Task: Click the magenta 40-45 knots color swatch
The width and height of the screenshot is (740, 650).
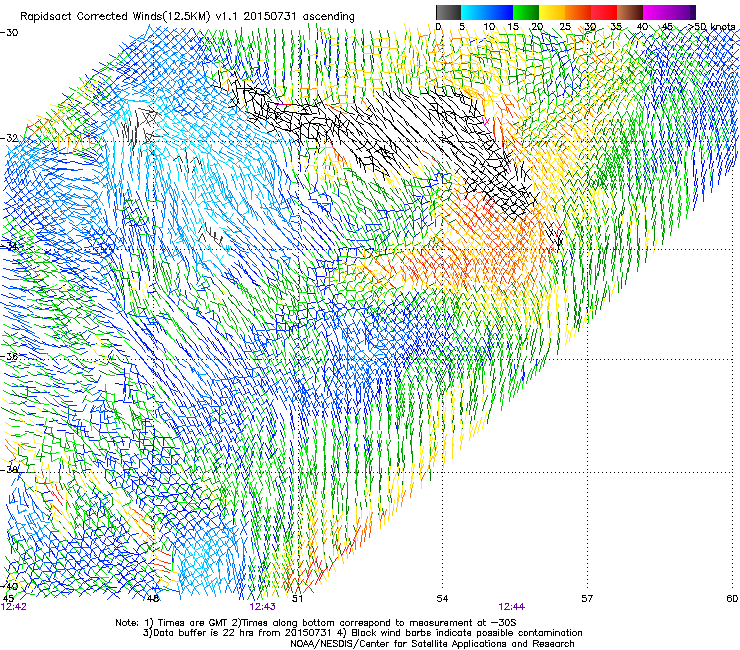Action: click(656, 12)
